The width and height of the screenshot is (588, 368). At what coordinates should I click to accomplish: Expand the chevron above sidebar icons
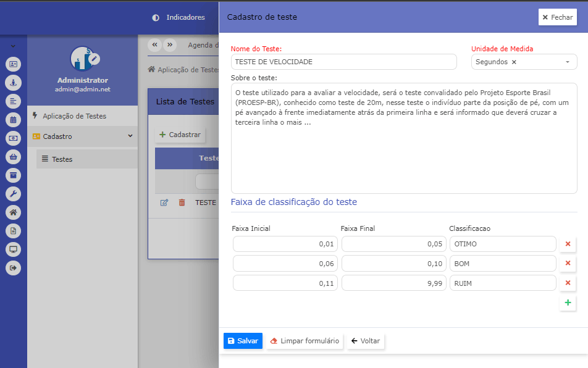(x=13, y=46)
